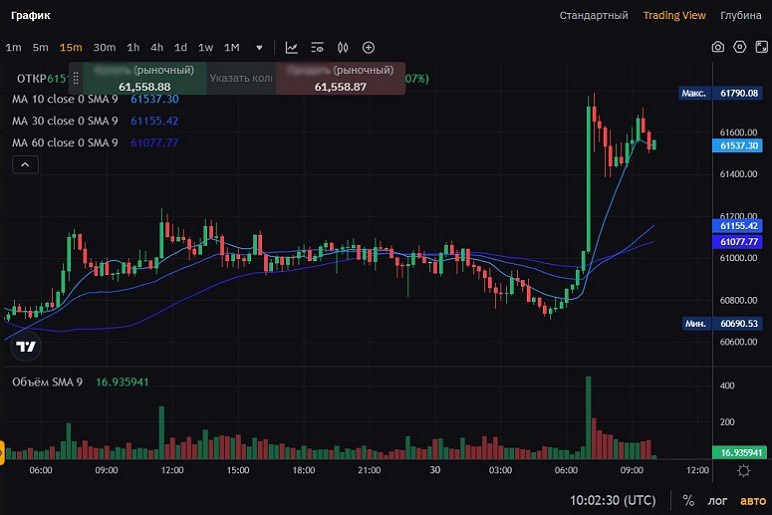Click the quantity input 'Указать кол'
This screenshot has width=772, height=515.
240,78
